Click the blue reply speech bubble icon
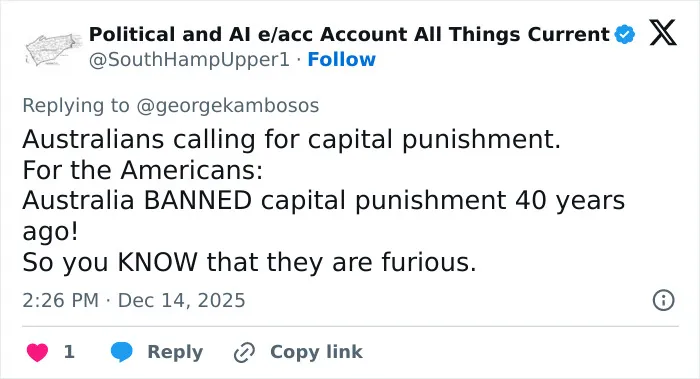The image size is (700, 379). [121, 352]
